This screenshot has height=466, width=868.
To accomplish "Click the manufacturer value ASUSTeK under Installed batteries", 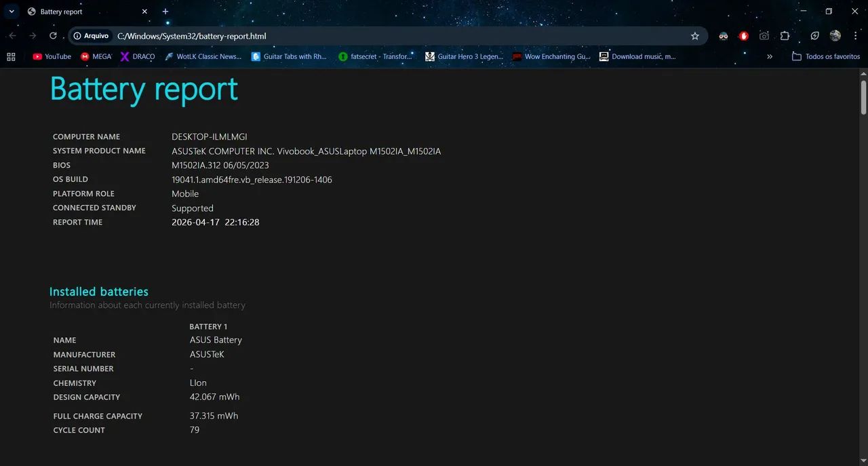I will click(207, 354).
